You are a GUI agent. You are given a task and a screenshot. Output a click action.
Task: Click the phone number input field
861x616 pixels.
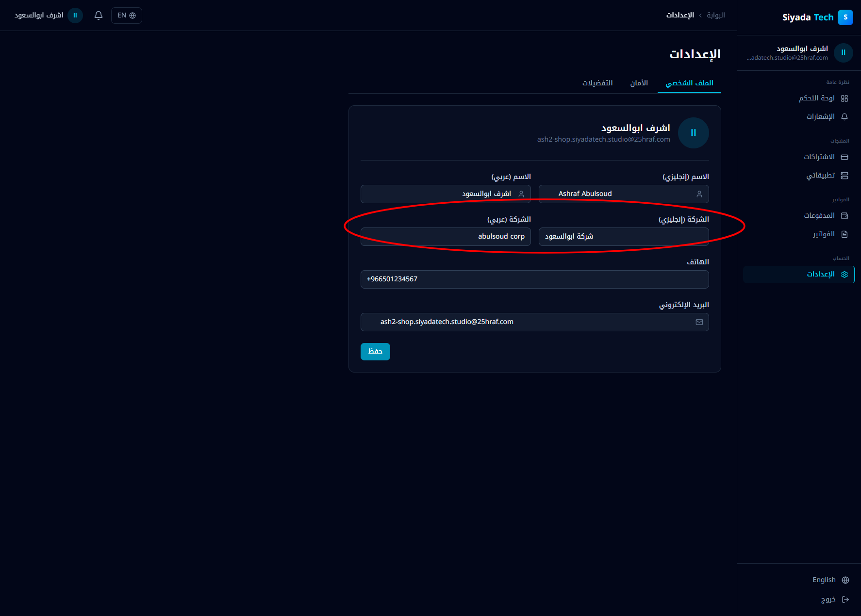(534, 279)
